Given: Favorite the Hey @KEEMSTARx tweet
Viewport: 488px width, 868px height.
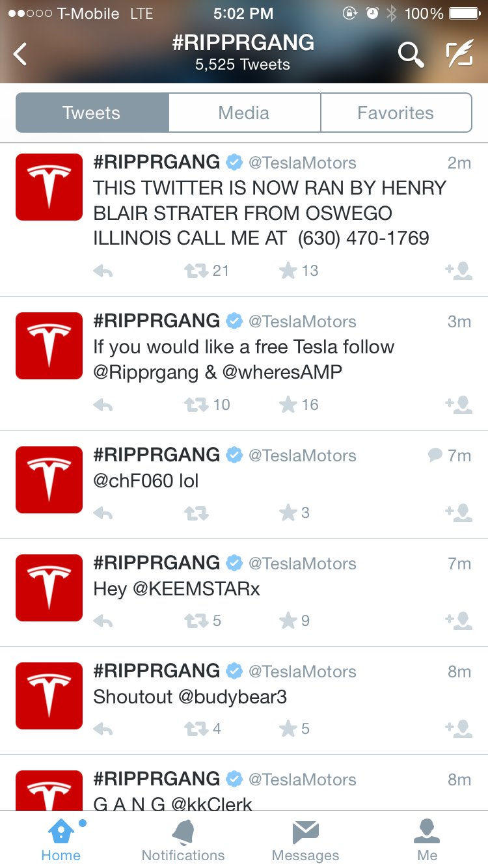Looking at the screenshot, I should (288, 621).
